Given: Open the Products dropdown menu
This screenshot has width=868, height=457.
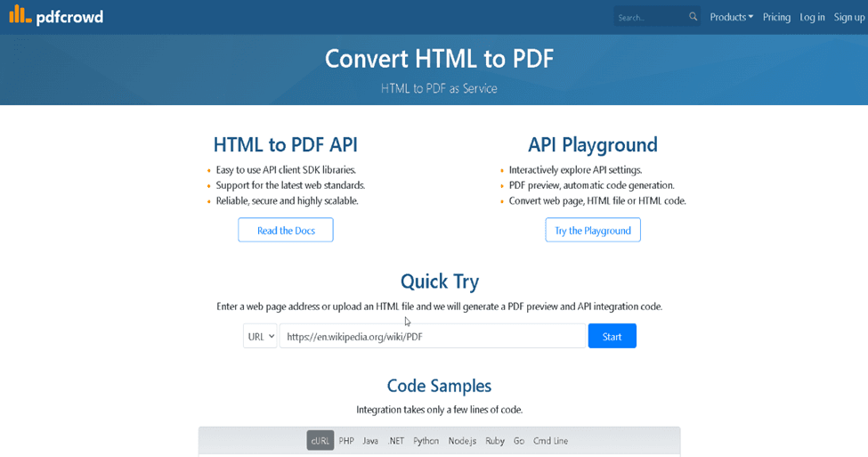Looking at the screenshot, I should pos(731,17).
